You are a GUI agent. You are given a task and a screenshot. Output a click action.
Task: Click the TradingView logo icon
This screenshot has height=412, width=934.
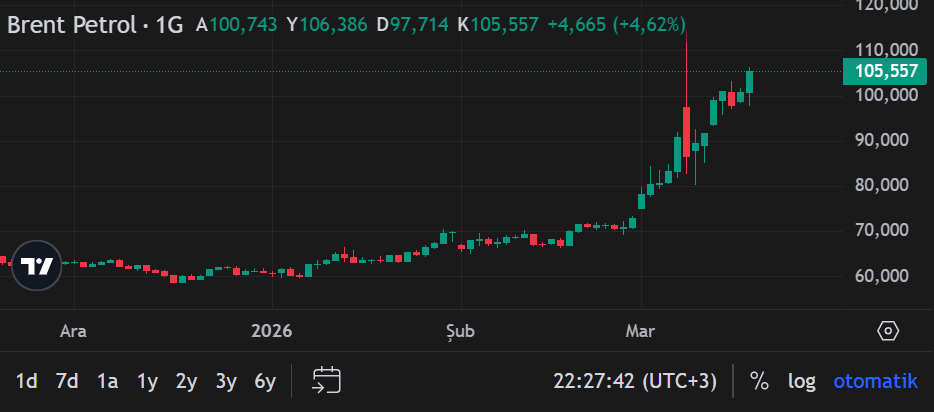[x=37, y=266]
